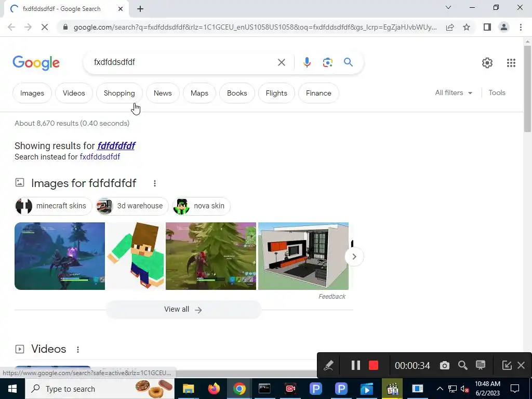
Task: Open the Minecraft character image thumbnail
Action: (136, 256)
